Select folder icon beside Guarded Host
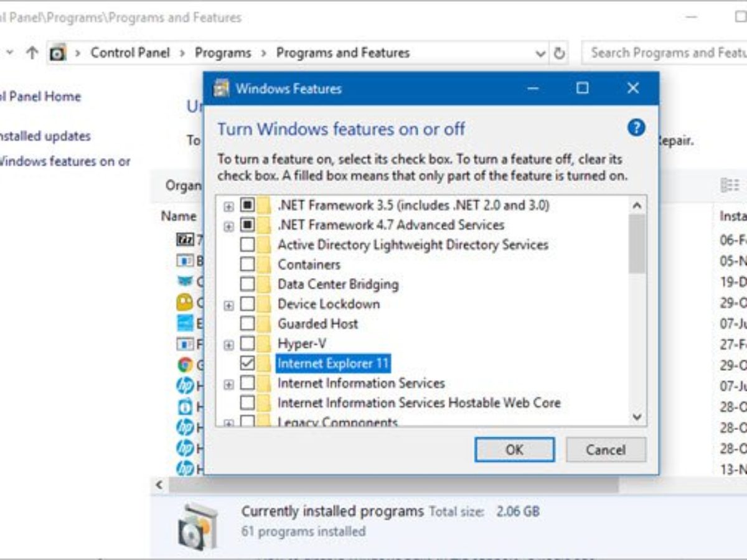This screenshot has width=747, height=560. (x=265, y=324)
